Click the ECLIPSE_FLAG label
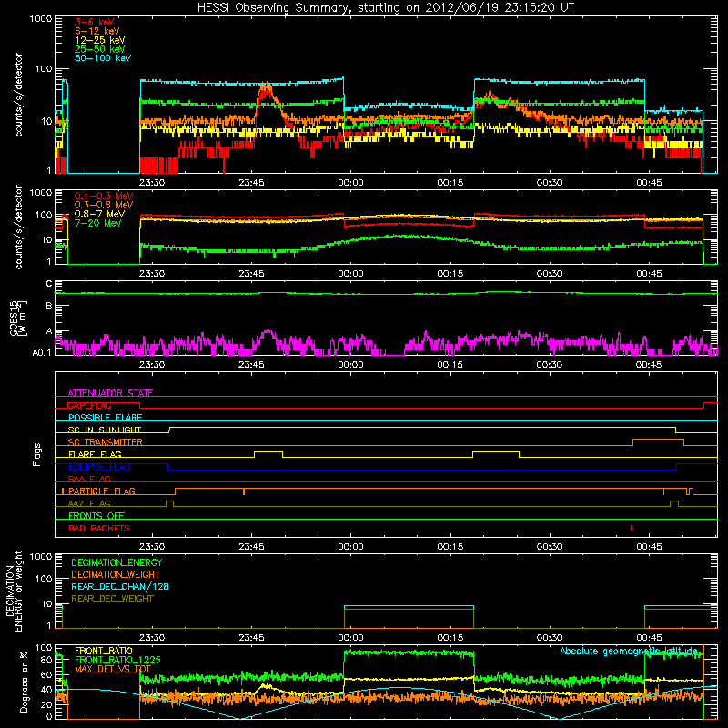728x728 pixels. tap(99, 467)
